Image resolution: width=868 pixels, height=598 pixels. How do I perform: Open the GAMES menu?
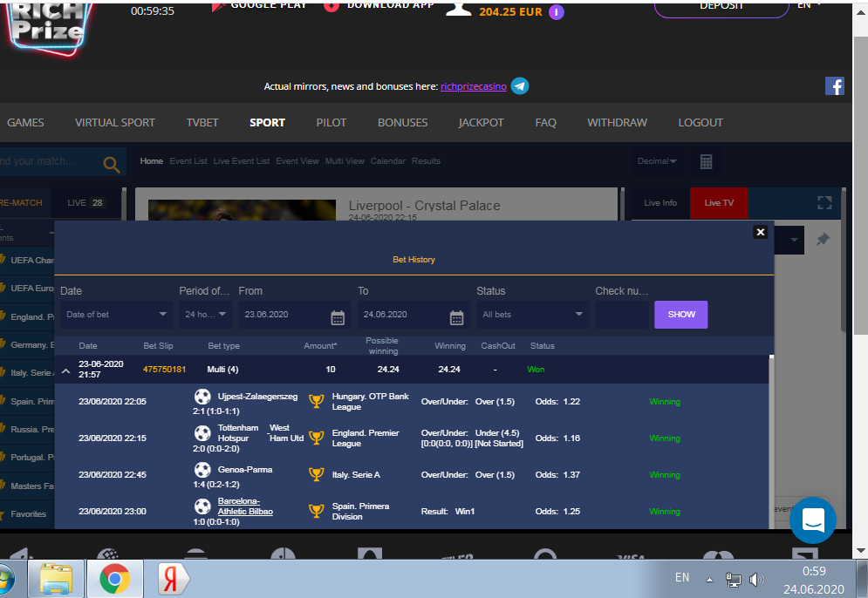tap(25, 122)
